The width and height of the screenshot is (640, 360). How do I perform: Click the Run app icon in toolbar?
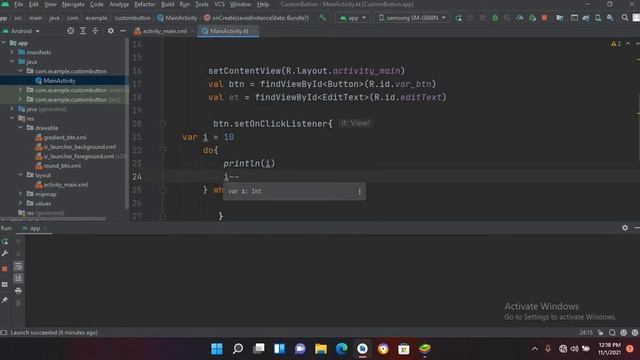point(458,18)
